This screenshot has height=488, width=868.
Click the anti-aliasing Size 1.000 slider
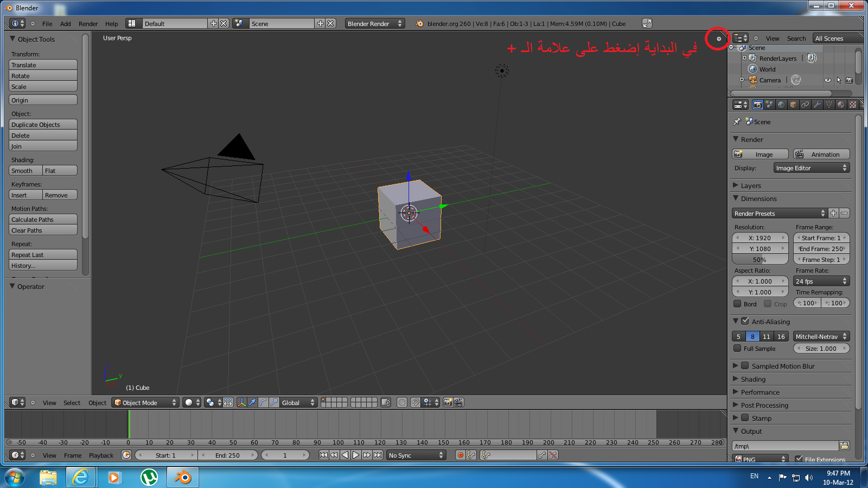tap(821, 348)
